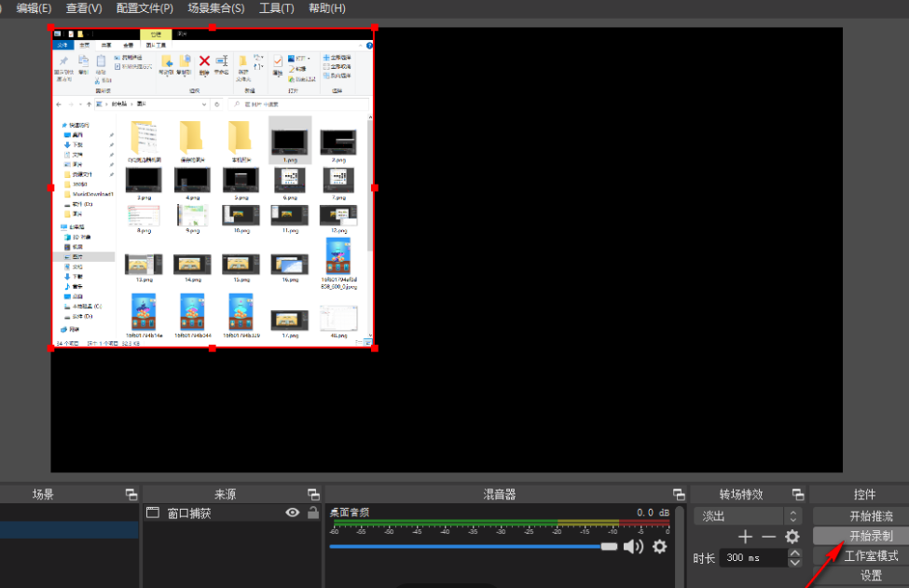Select the 窗口捕获 source row
This screenshot has width=909, height=588.
tap(232, 513)
